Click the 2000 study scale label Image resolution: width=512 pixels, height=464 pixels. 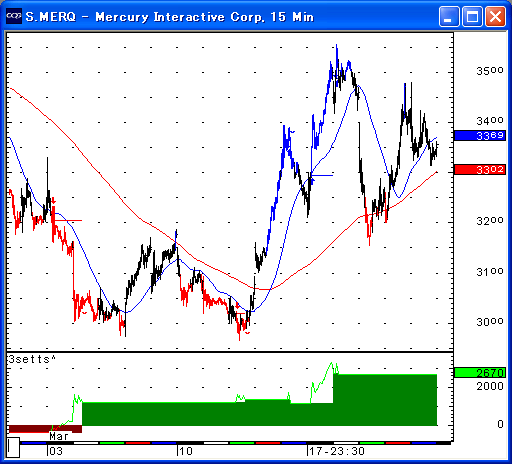point(490,386)
